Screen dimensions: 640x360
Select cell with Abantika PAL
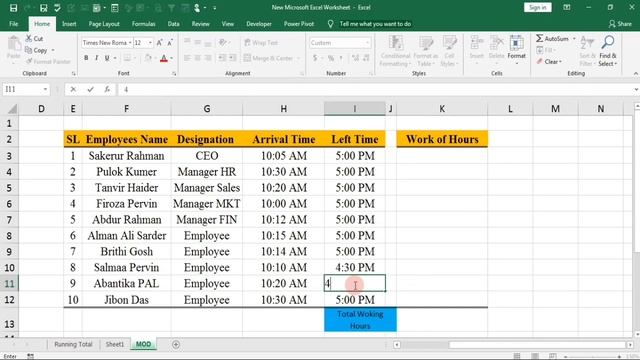(127, 284)
